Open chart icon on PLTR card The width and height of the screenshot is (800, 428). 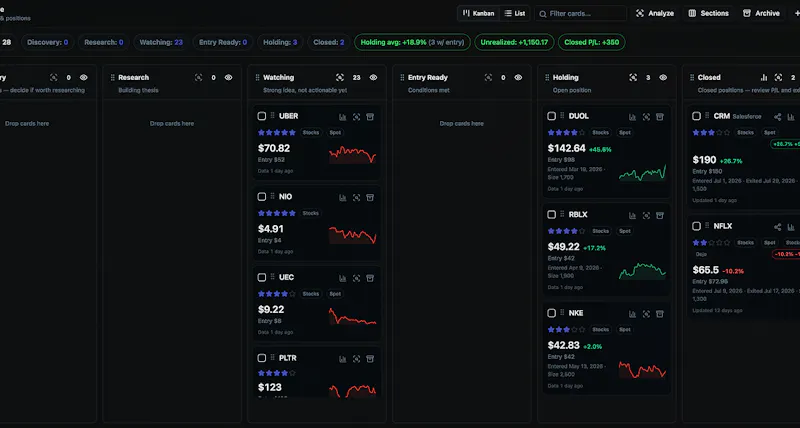pyautogui.click(x=342, y=359)
